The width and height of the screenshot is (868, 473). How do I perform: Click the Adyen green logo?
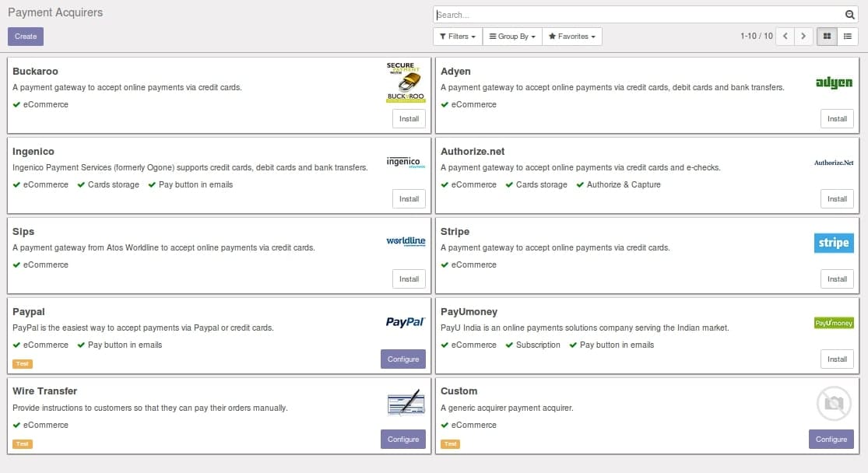coord(835,82)
